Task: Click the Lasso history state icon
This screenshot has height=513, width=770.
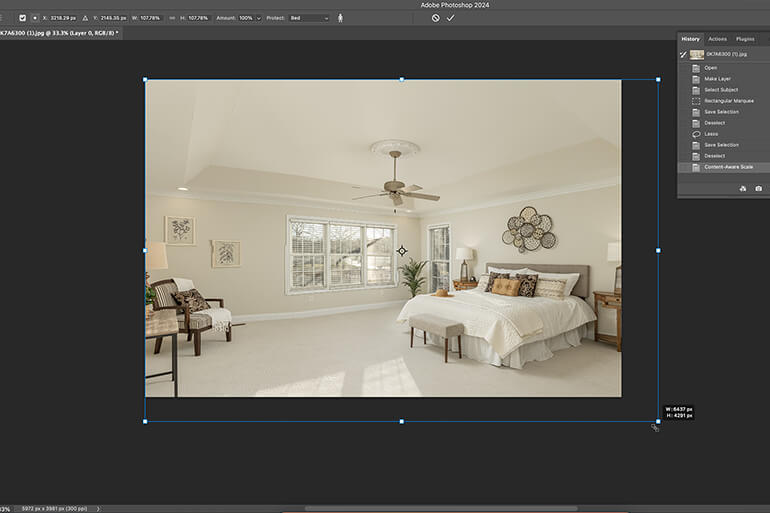Action: point(696,134)
